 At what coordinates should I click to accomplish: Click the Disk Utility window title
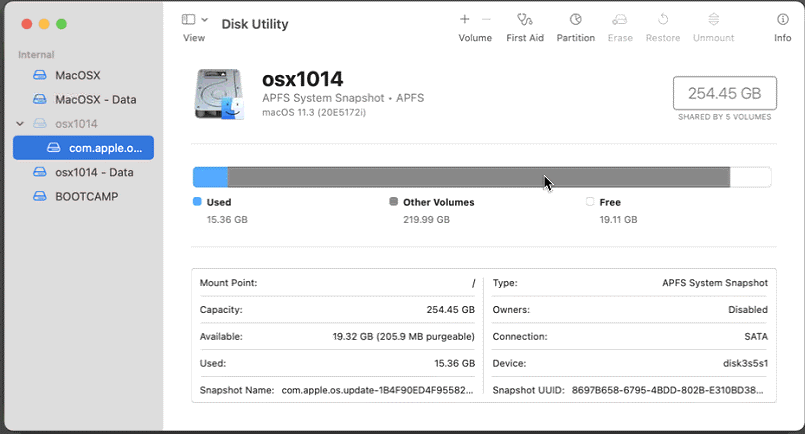[x=255, y=24]
